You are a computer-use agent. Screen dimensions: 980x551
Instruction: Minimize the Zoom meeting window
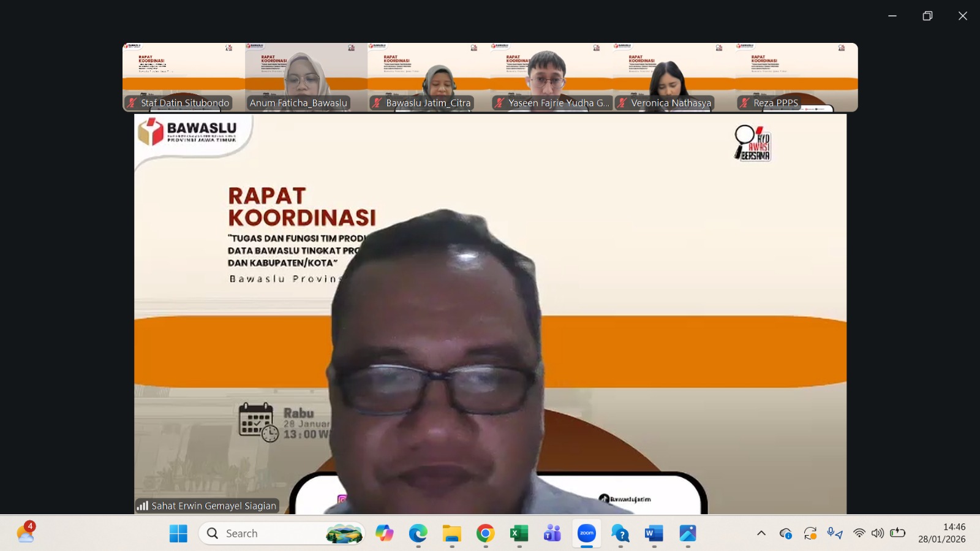point(892,16)
